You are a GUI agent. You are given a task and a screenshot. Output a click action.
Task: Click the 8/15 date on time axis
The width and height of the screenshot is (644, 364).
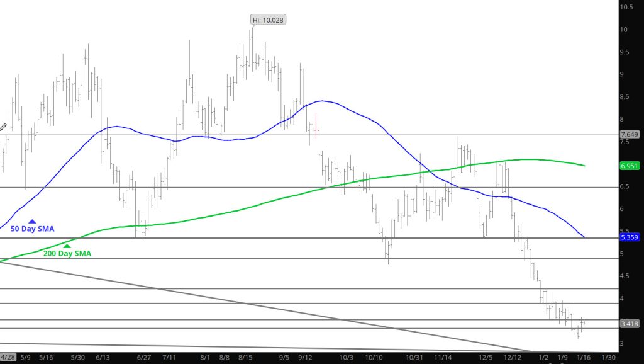[248, 357]
